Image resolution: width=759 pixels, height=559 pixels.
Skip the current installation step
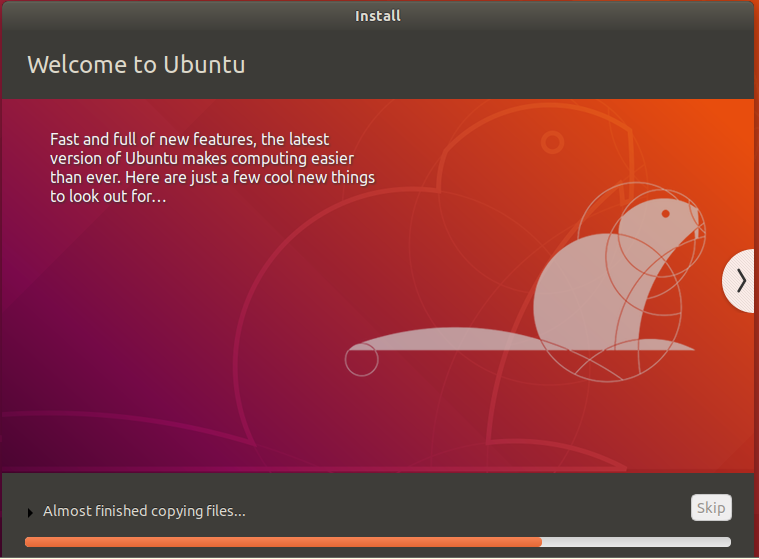[x=711, y=508]
